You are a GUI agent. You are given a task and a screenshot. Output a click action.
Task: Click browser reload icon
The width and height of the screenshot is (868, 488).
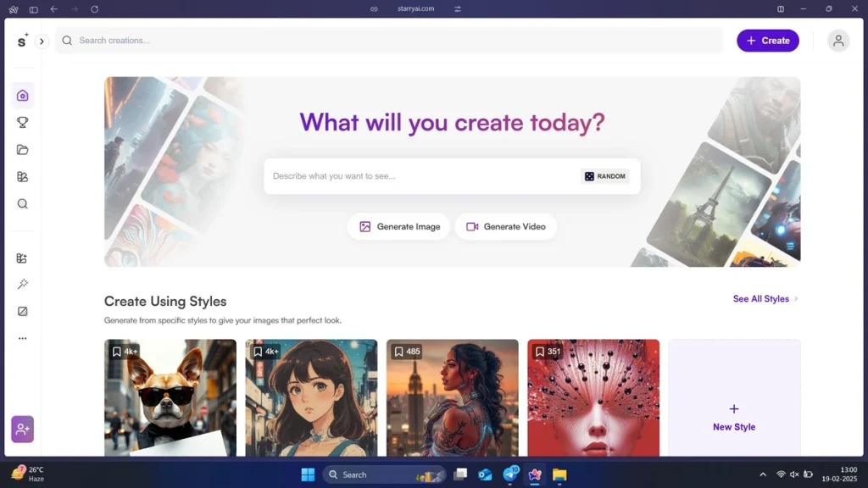click(95, 8)
